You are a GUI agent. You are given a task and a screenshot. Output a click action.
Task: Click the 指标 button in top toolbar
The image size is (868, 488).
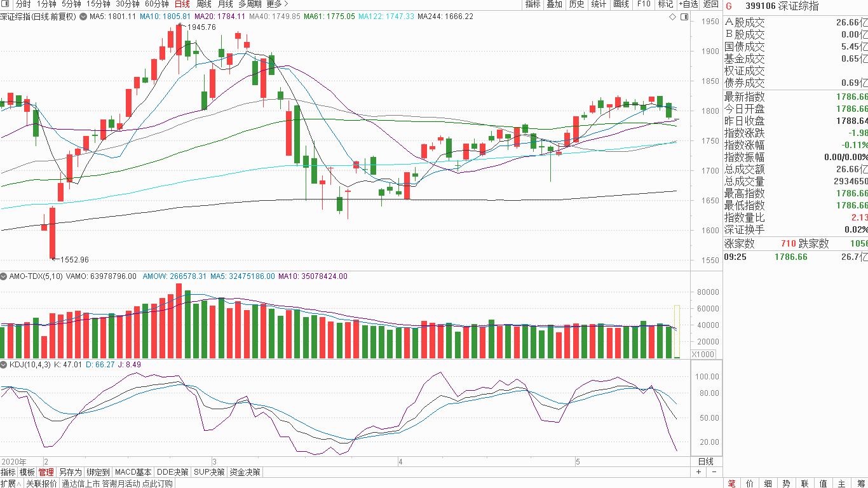coord(532,4)
